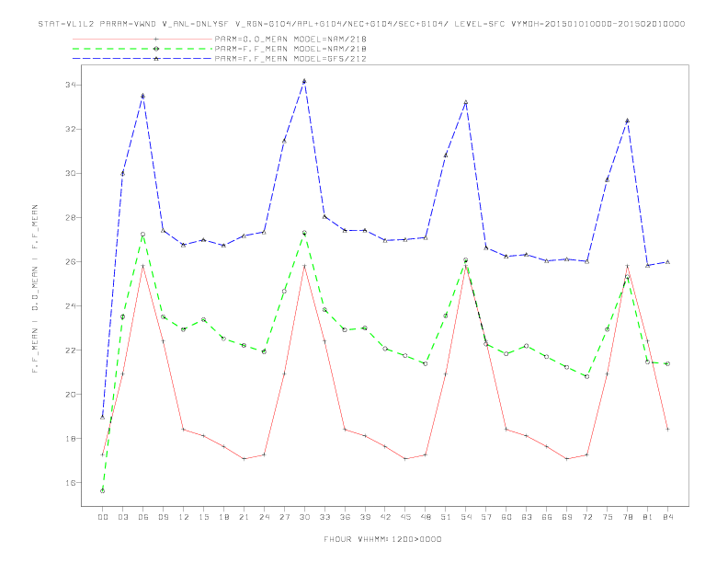This screenshot has height=563, width=728.
Task: Click y-axis tick value 28
Action: (x=71, y=217)
